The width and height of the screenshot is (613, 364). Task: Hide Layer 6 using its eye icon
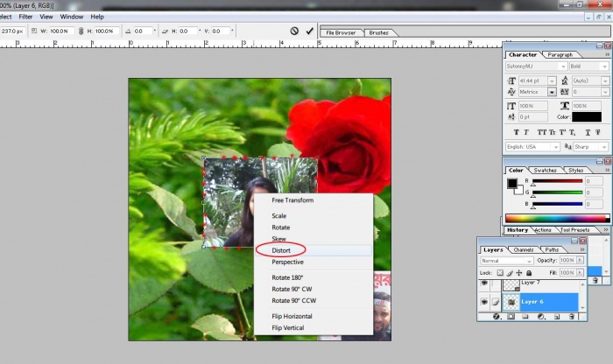tap(484, 301)
